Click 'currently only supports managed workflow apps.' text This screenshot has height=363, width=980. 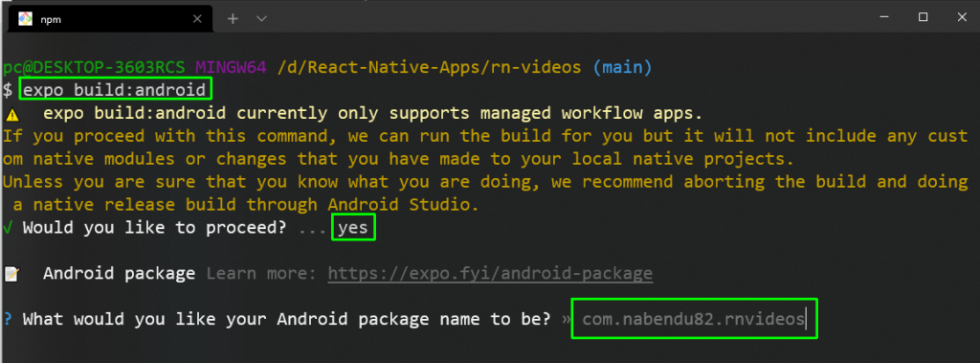tap(469, 114)
